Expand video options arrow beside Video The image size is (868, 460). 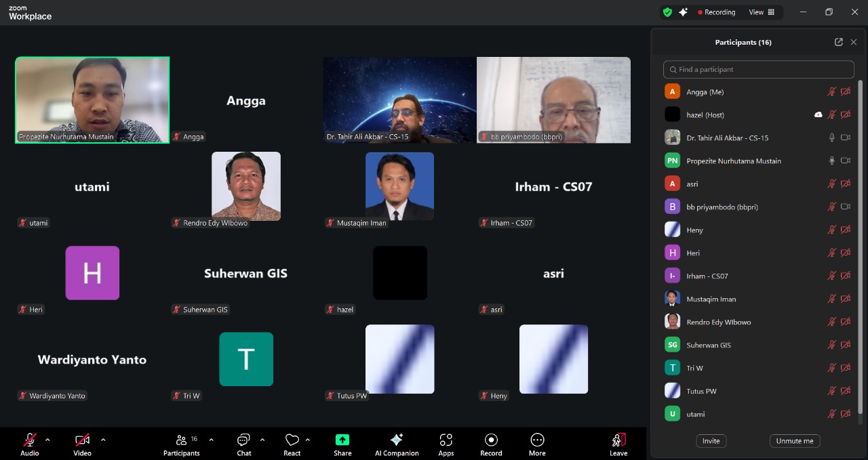(x=103, y=440)
